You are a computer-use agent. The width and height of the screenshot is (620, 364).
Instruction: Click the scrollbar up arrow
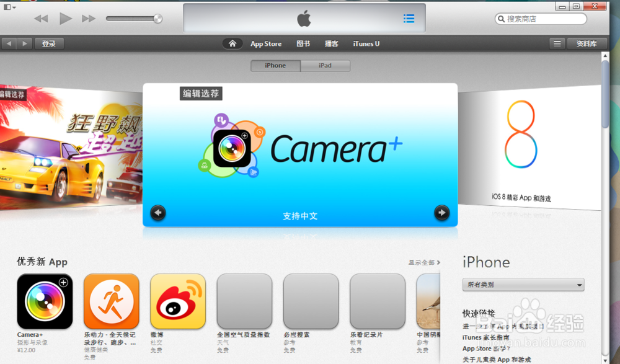(605, 56)
